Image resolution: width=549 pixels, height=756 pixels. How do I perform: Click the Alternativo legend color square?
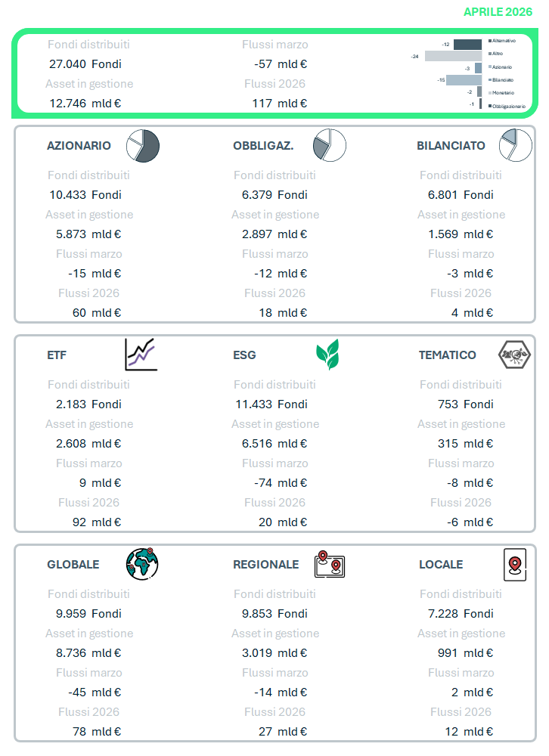(x=490, y=40)
